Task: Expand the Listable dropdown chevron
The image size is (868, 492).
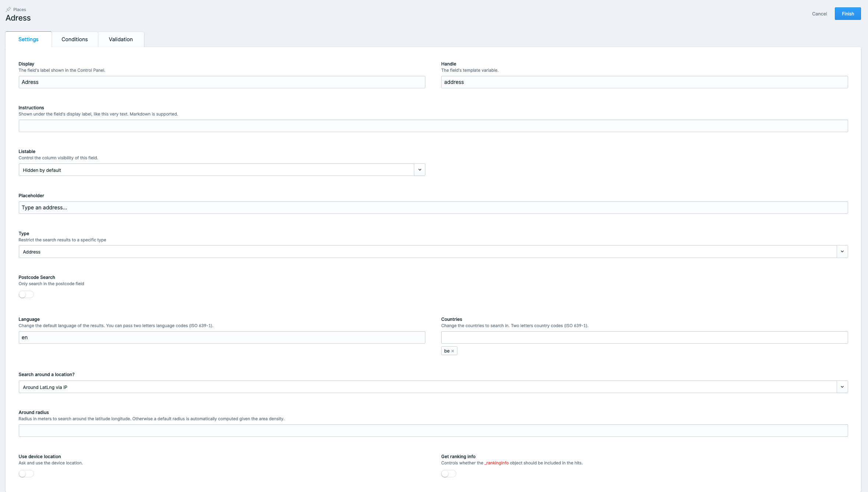Action: (x=419, y=170)
